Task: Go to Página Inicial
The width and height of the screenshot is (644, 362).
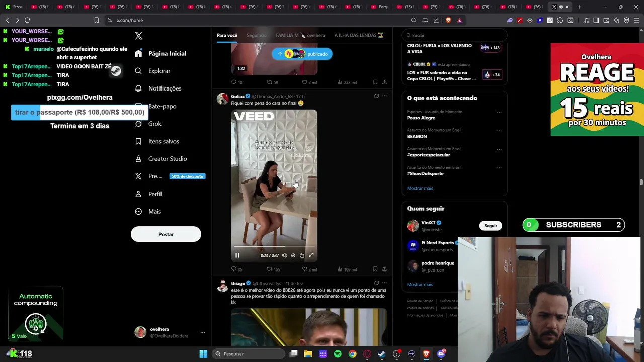Action: click(x=161, y=53)
